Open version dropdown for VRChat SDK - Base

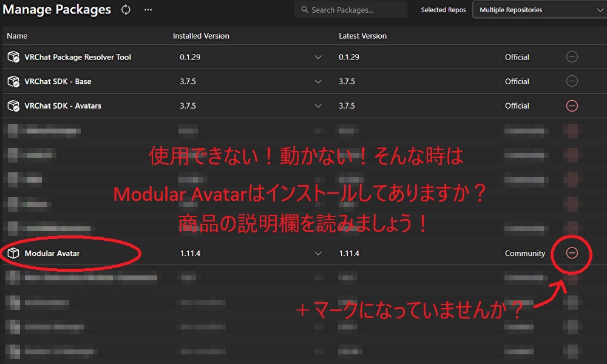coord(318,82)
